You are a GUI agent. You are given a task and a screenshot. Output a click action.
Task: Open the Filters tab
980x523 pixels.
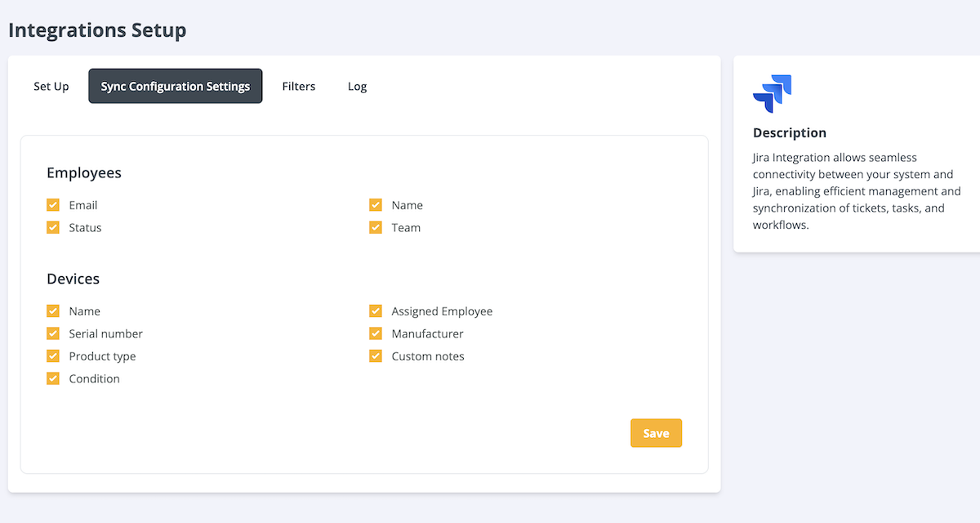click(299, 86)
